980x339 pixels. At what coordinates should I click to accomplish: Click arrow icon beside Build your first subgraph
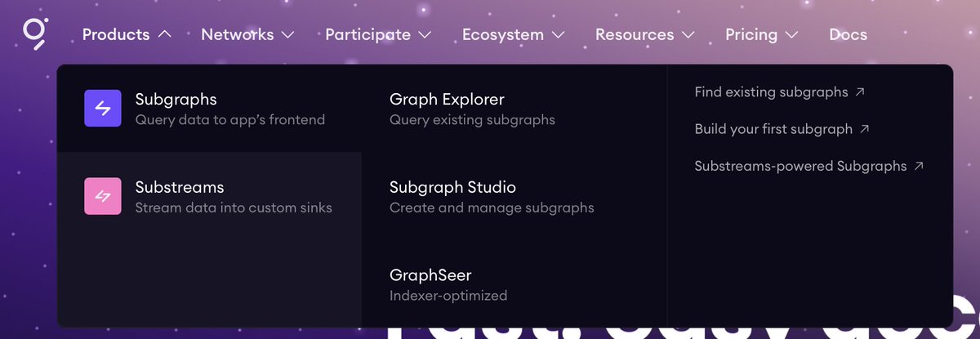click(865, 129)
